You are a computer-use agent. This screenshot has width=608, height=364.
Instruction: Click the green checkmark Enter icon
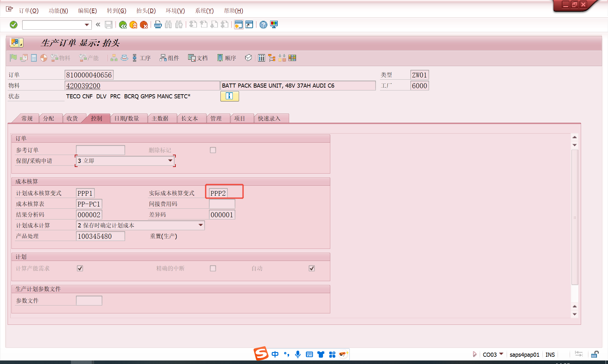click(13, 25)
